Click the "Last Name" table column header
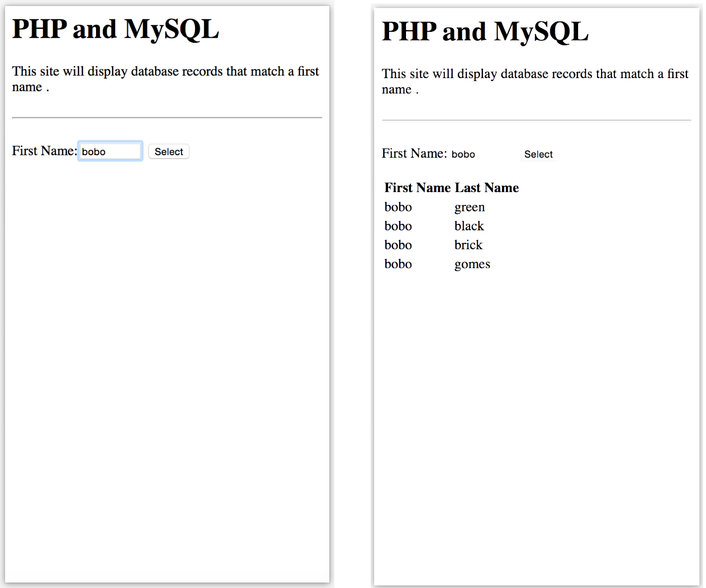 (x=487, y=188)
